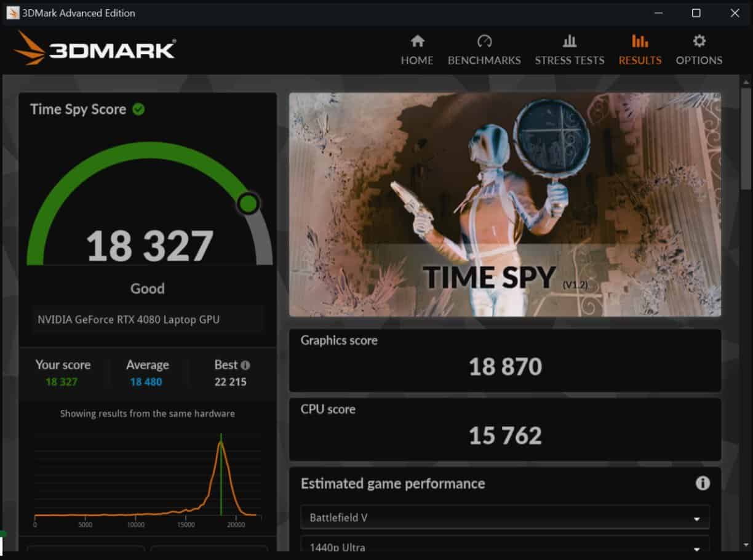Click the Stress Tests bar chart icon
The width and height of the screenshot is (753, 560).
(x=570, y=41)
